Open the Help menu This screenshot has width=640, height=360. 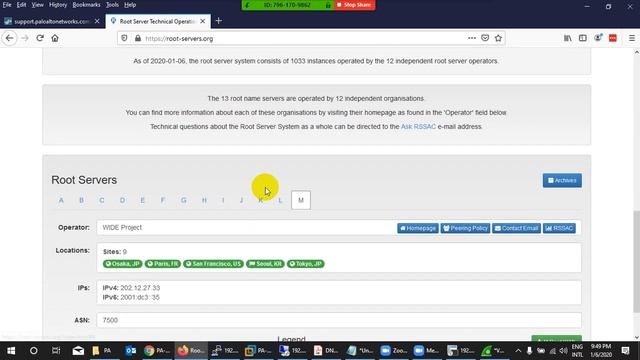coord(130,5)
